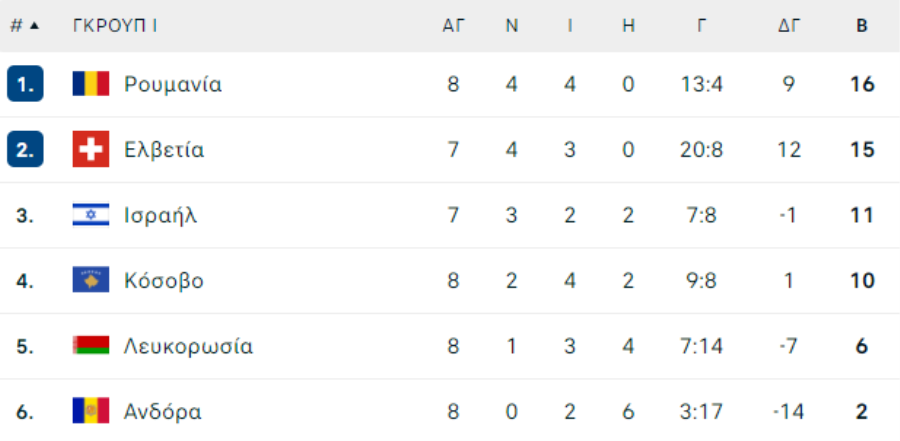Select the ΓΚΡΟΥΠ Ι header label
Viewport: 900px width, 441px height.
coord(115,26)
